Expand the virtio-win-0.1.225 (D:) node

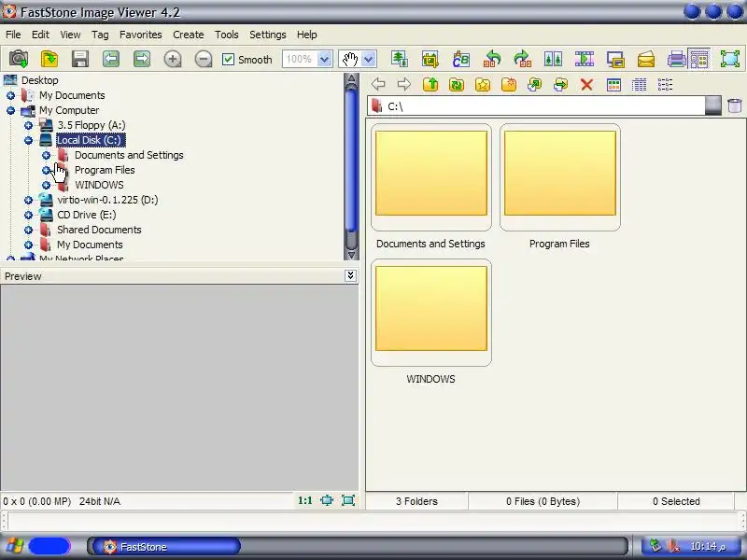[x=28, y=200]
